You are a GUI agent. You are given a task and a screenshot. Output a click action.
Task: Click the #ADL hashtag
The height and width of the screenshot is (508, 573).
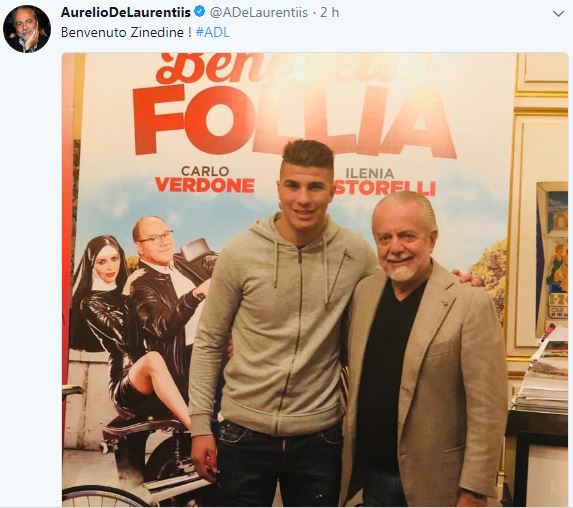click(x=213, y=32)
